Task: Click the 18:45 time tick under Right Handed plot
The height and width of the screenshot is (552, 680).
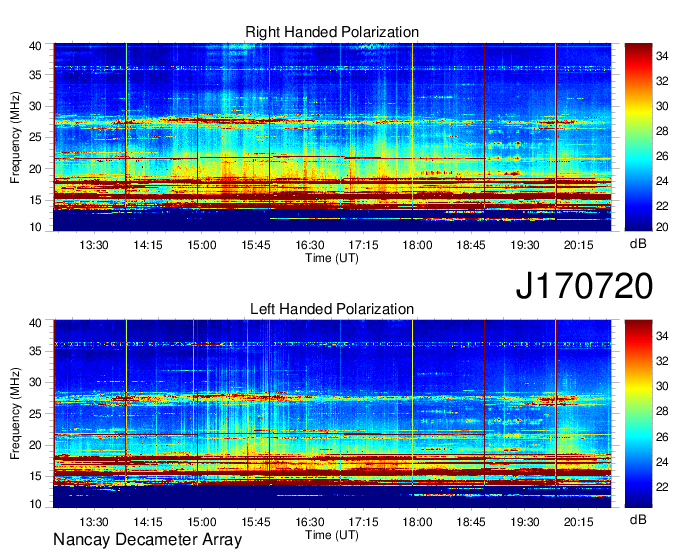Action: (471, 245)
